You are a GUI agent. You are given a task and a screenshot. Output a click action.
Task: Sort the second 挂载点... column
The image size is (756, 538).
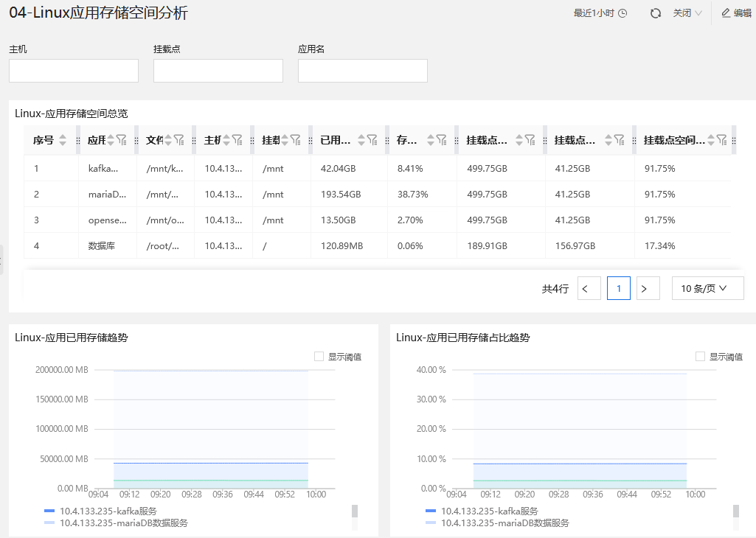[x=608, y=140]
